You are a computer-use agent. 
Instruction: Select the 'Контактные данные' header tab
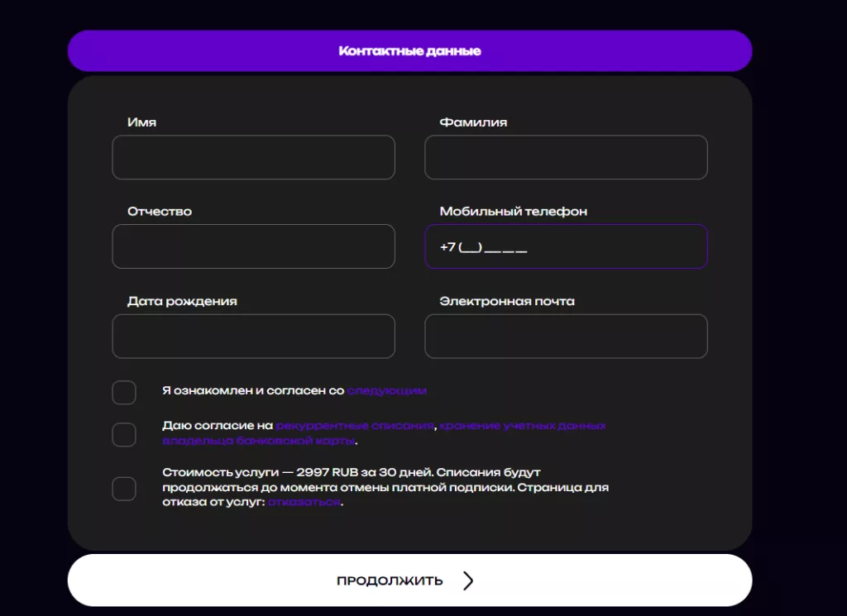410,50
